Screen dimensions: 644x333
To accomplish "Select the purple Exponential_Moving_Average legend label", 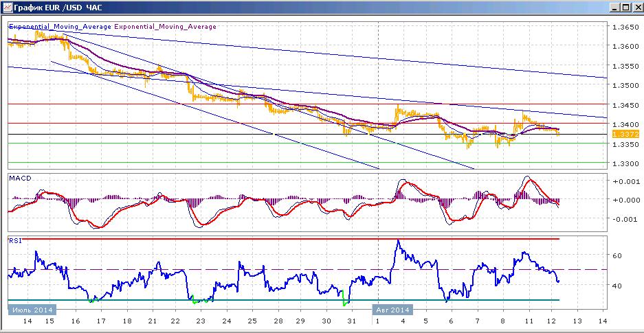I will [x=165, y=27].
